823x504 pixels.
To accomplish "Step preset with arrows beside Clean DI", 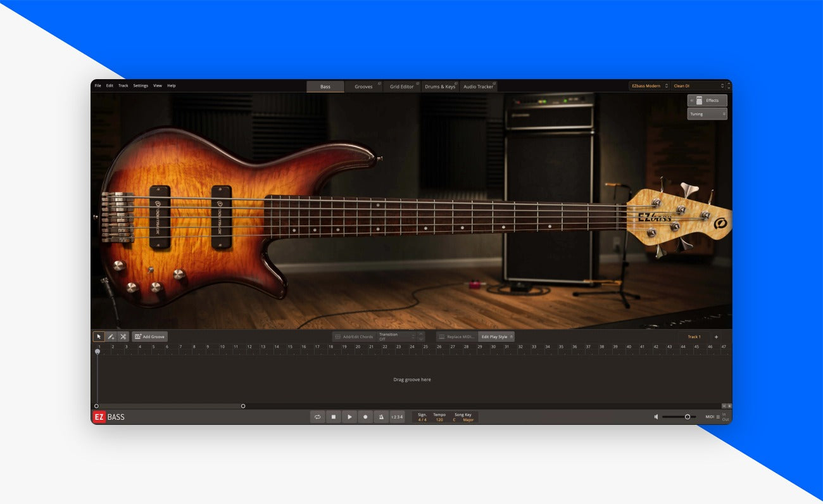I will point(729,85).
